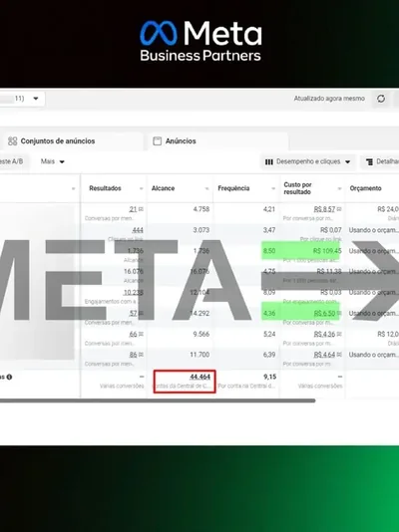Sort by the Frequência column header
Viewport: 399px width, 532px height.
233,188
